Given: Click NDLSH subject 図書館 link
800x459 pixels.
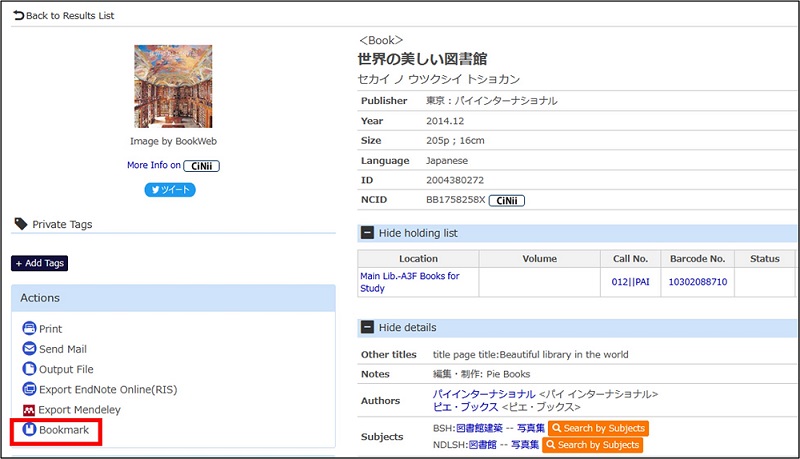Looking at the screenshot, I should (x=482, y=445).
